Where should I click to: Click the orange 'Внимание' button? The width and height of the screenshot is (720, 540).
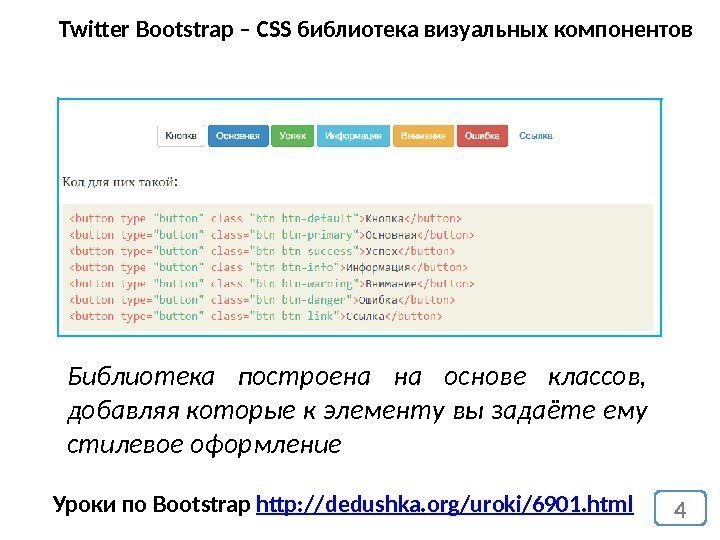423,136
